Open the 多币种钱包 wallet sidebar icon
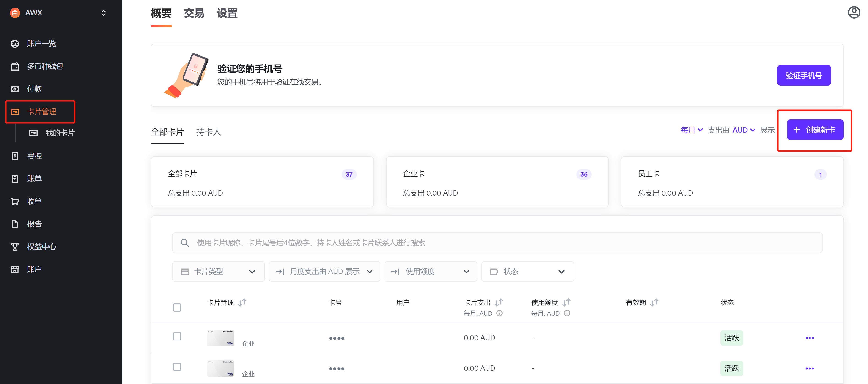The height and width of the screenshot is (384, 868). pos(15,66)
